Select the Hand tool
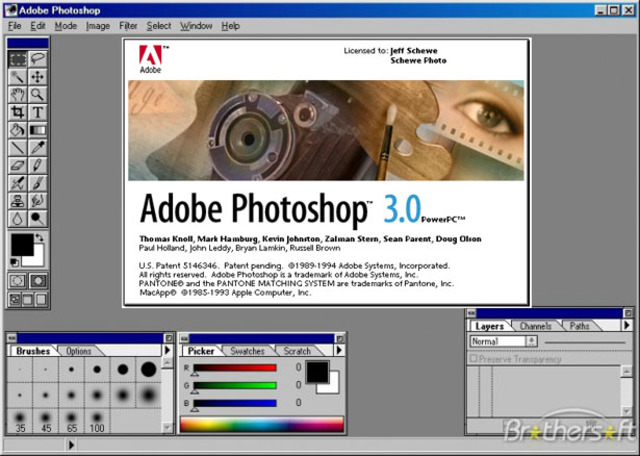640x456 pixels. click(x=18, y=95)
